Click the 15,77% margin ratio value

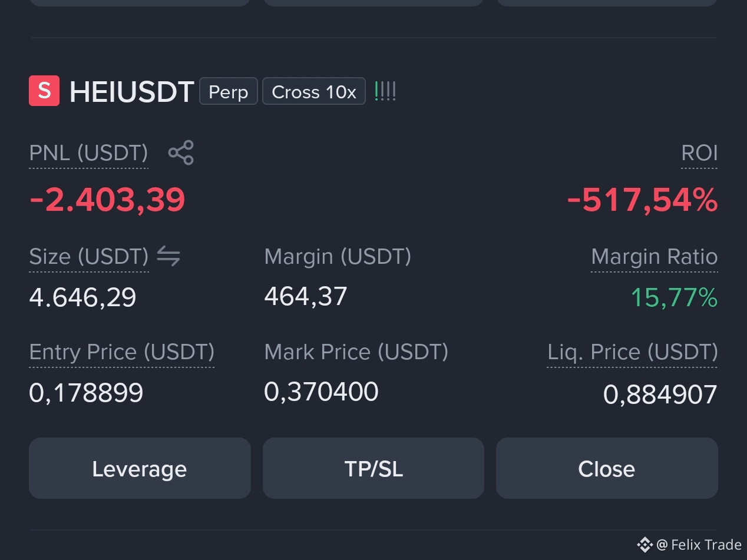(x=675, y=297)
